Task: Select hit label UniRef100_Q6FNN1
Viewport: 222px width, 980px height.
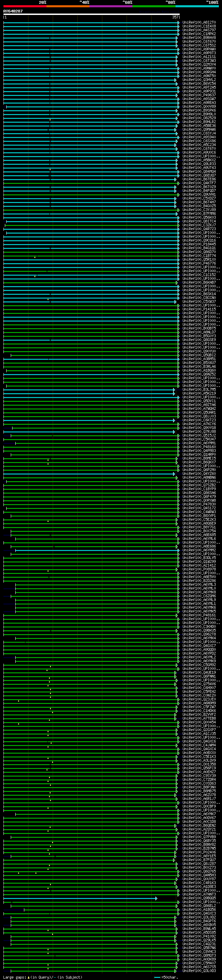Action: tap(199, 676)
